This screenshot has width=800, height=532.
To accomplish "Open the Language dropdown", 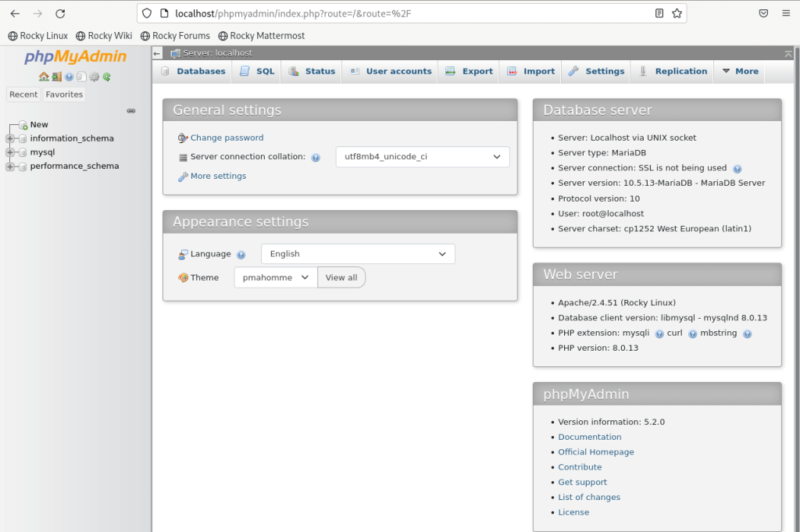I will [357, 253].
